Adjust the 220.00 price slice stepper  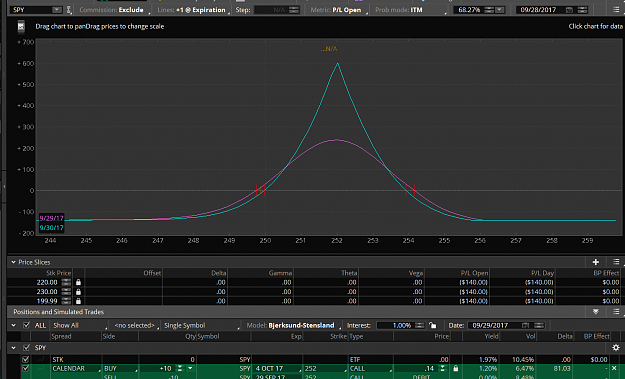pos(66,282)
